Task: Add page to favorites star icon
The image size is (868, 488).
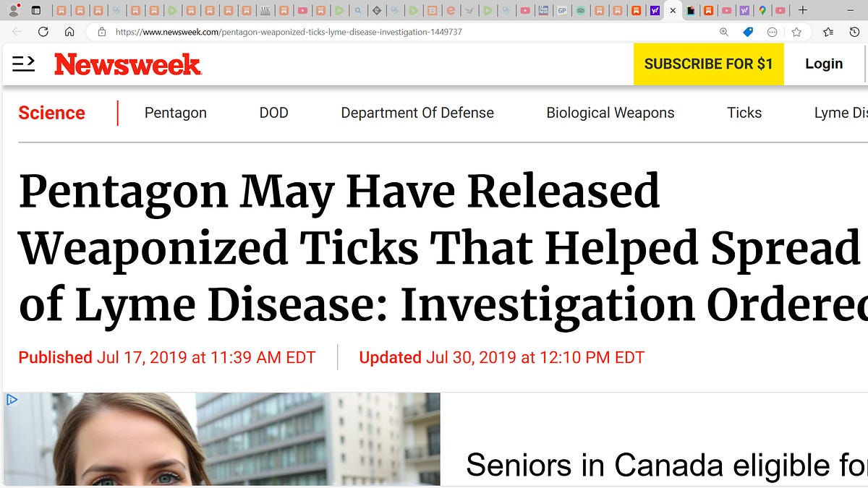Action: click(x=796, y=32)
